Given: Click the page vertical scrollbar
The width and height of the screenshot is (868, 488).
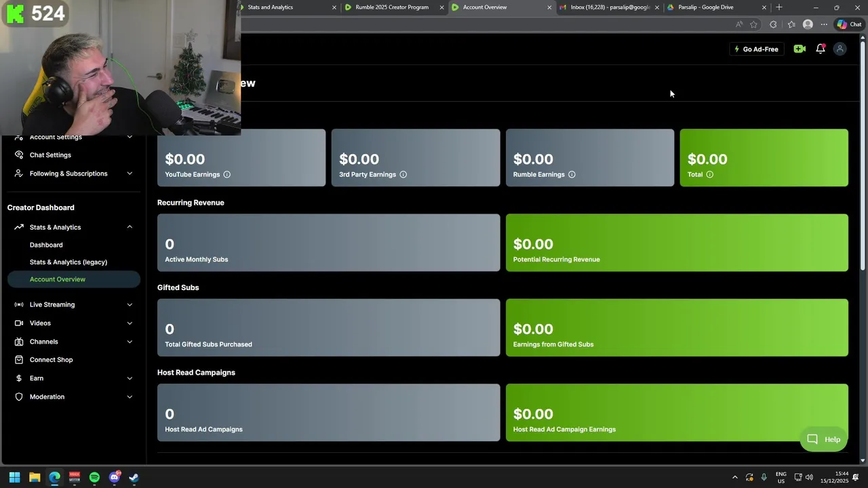Looking at the screenshot, I should pyautogui.click(x=863, y=156).
